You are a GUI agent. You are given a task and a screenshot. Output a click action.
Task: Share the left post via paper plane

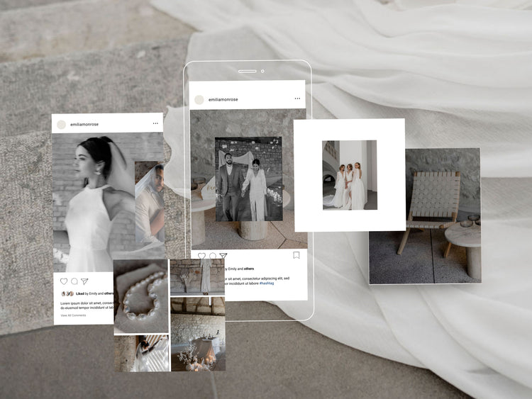[84, 281]
